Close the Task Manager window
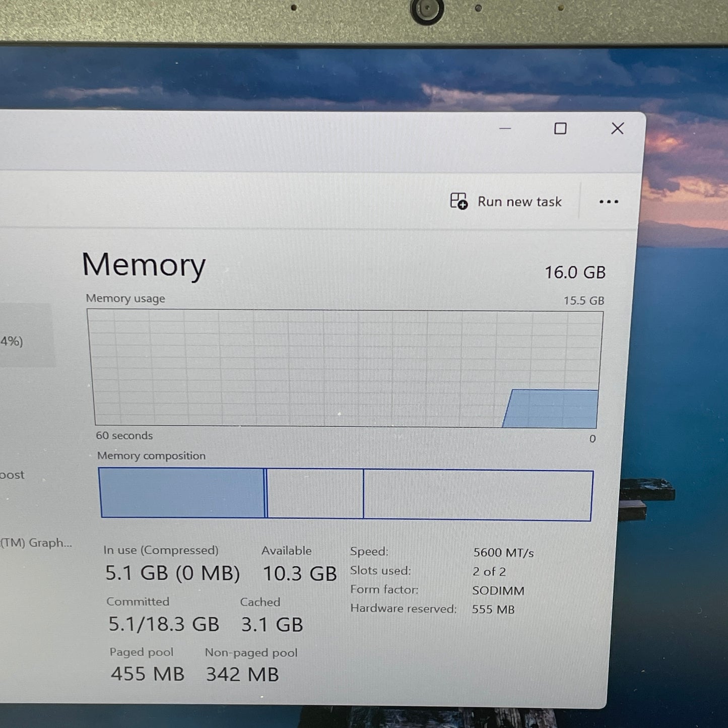This screenshot has width=728, height=728. pyautogui.click(x=617, y=128)
